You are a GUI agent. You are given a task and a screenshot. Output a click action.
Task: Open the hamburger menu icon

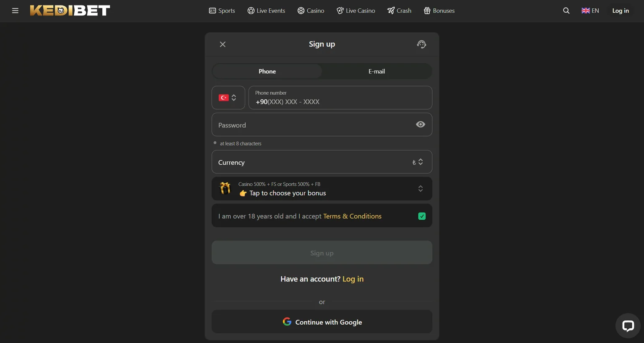pos(15,10)
